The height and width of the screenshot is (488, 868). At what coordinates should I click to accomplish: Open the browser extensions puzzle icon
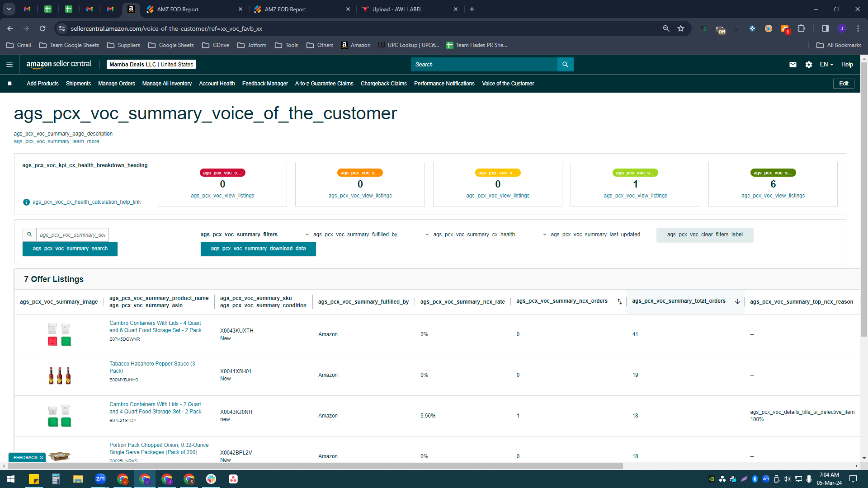pyautogui.click(x=801, y=28)
